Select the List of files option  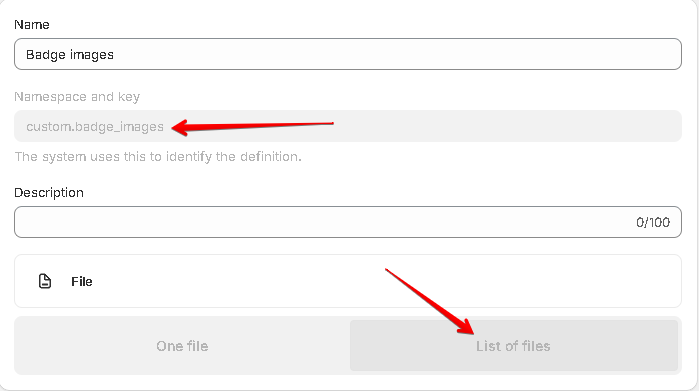[514, 346]
